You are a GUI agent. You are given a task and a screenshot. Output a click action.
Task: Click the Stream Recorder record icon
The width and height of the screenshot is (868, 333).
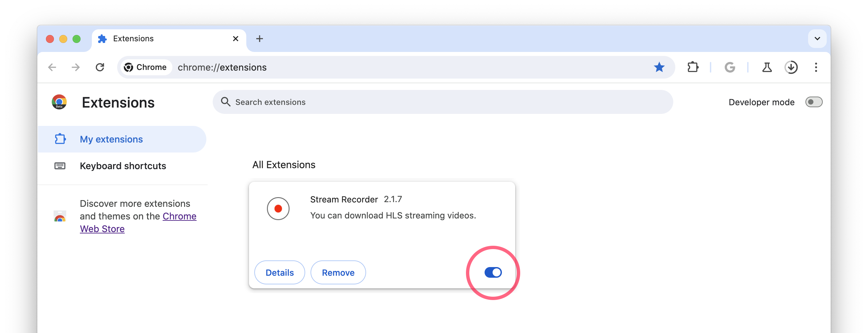tap(278, 209)
